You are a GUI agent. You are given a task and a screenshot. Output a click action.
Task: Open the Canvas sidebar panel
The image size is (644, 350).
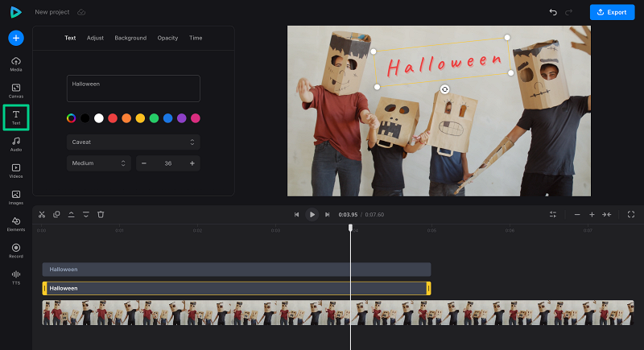coord(16,91)
